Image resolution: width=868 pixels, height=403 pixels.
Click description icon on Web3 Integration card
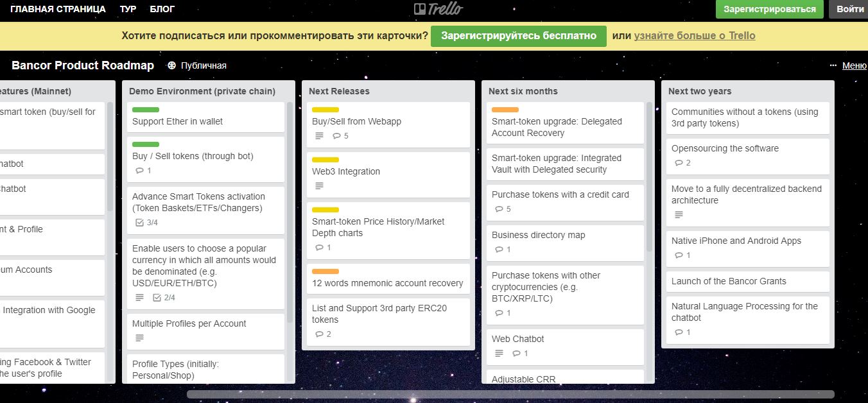pos(319,186)
